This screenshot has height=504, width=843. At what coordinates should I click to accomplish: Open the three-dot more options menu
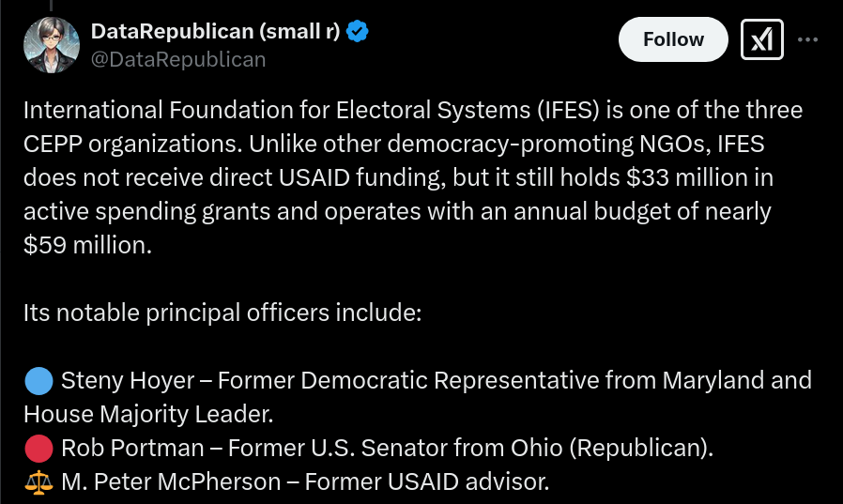[x=807, y=39]
